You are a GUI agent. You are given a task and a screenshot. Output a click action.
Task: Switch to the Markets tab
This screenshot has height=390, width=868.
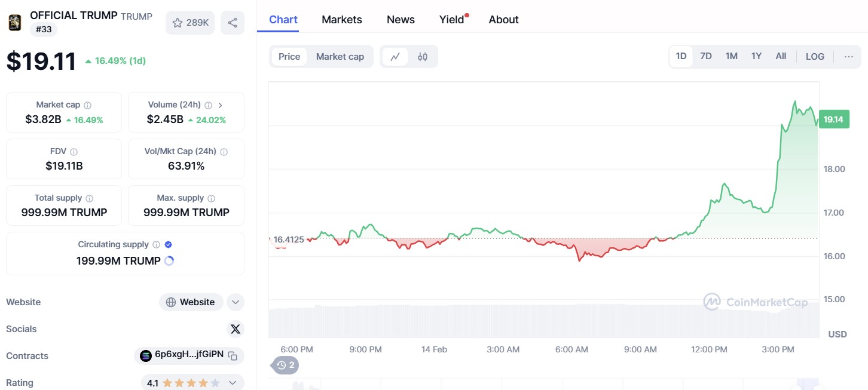[x=342, y=20]
